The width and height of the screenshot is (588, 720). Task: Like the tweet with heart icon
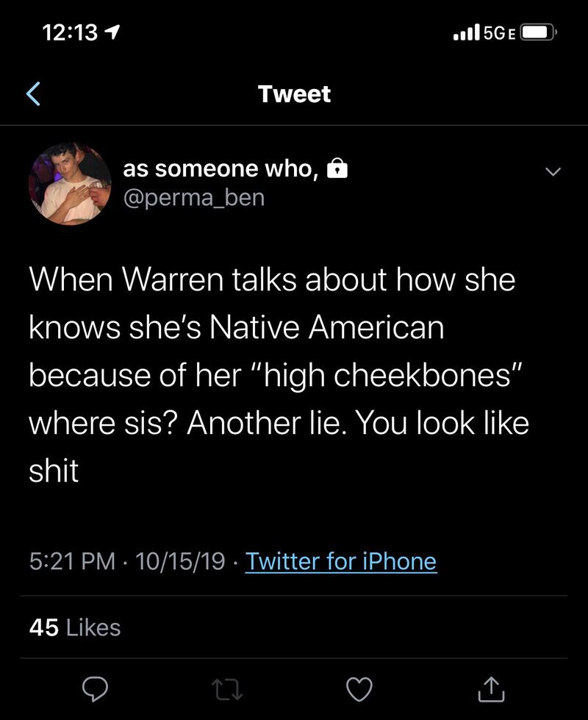(x=359, y=688)
